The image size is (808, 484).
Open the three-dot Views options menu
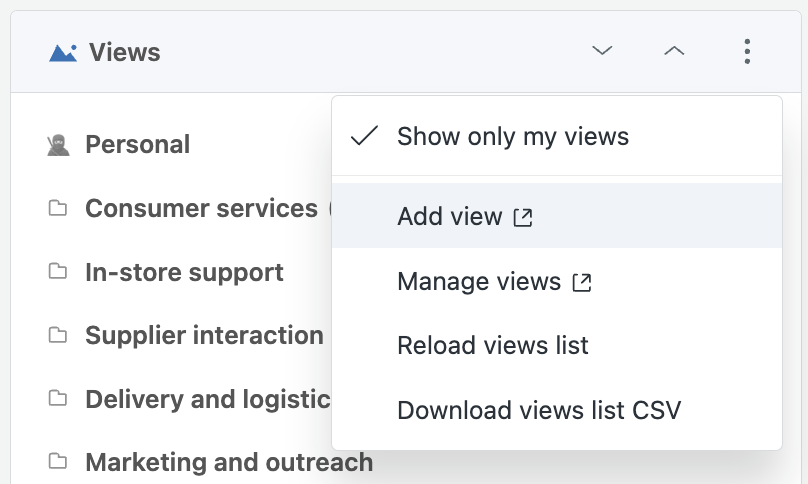pyautogui.click(x=747, y=52)
